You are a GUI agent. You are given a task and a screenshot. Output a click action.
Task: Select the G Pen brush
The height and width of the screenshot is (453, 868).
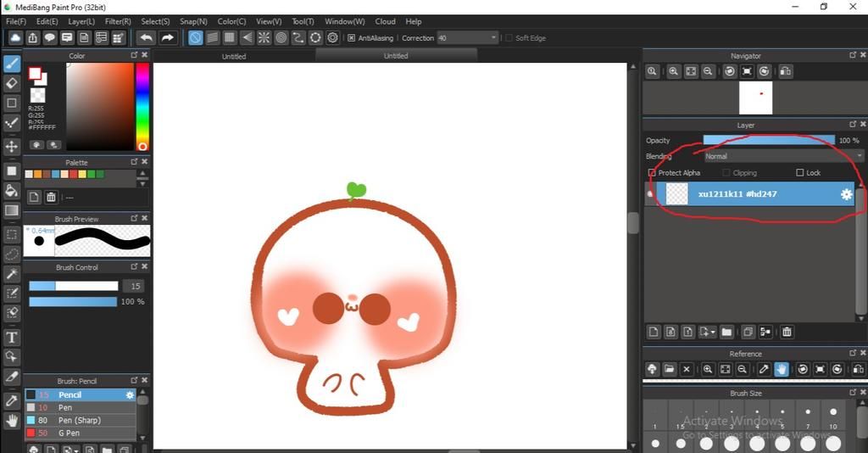coord(81,433)
